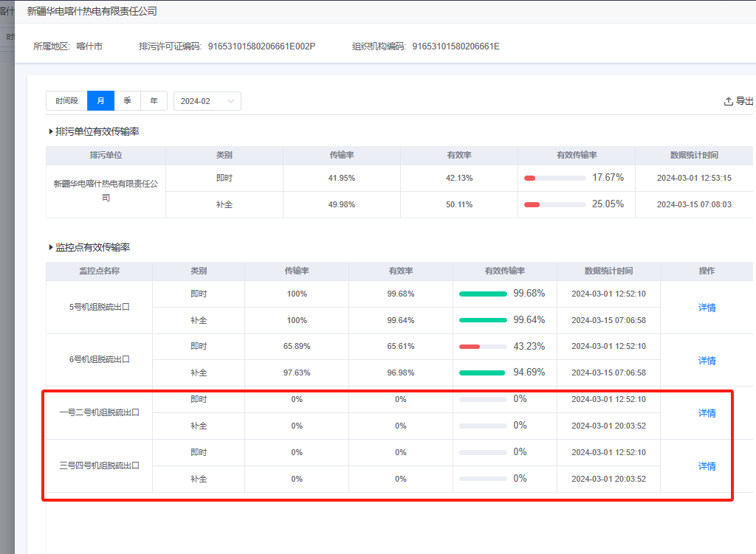Select the 5号机组脱硫出口 monitoring point cell
This screenshot has height=554, width=756.
pyautogui.click(x=100, y=308)
